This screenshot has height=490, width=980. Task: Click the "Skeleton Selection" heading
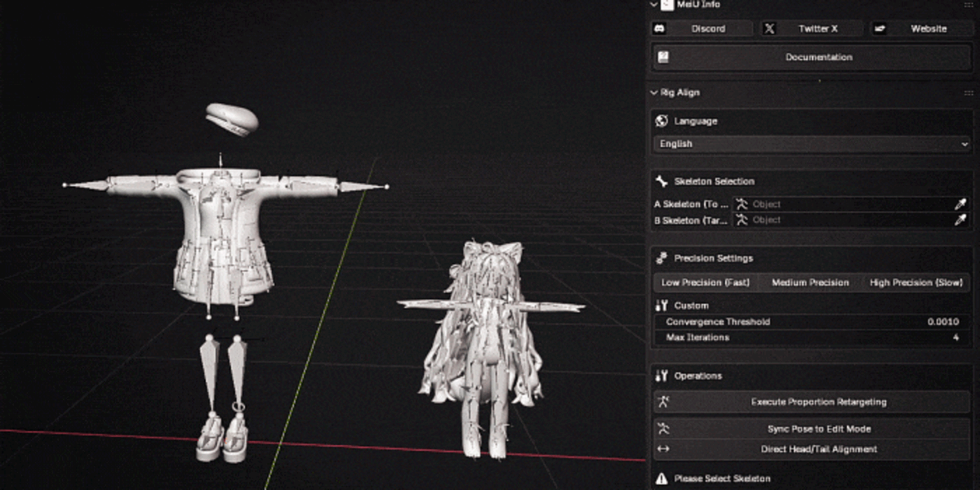(714, 181)
